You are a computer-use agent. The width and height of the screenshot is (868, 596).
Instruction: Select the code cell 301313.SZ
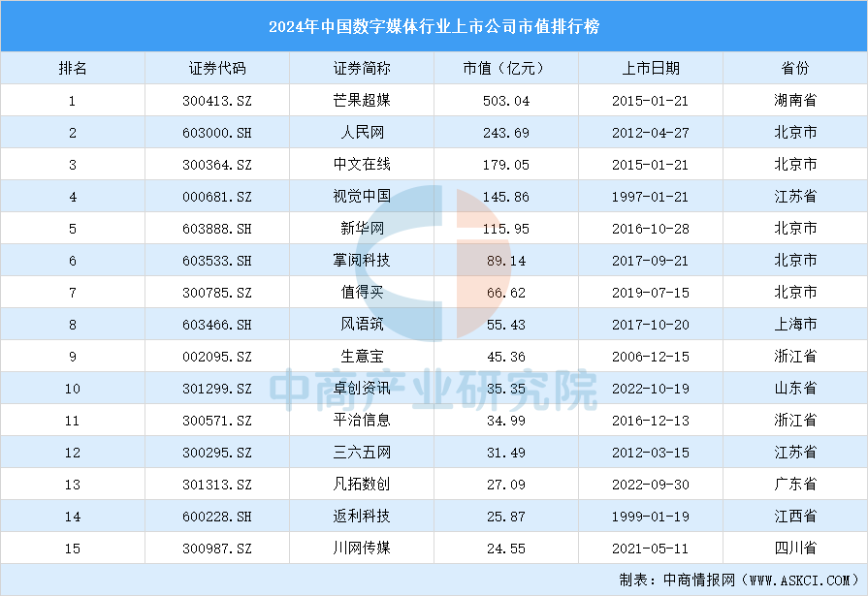[x=217, y=486]
